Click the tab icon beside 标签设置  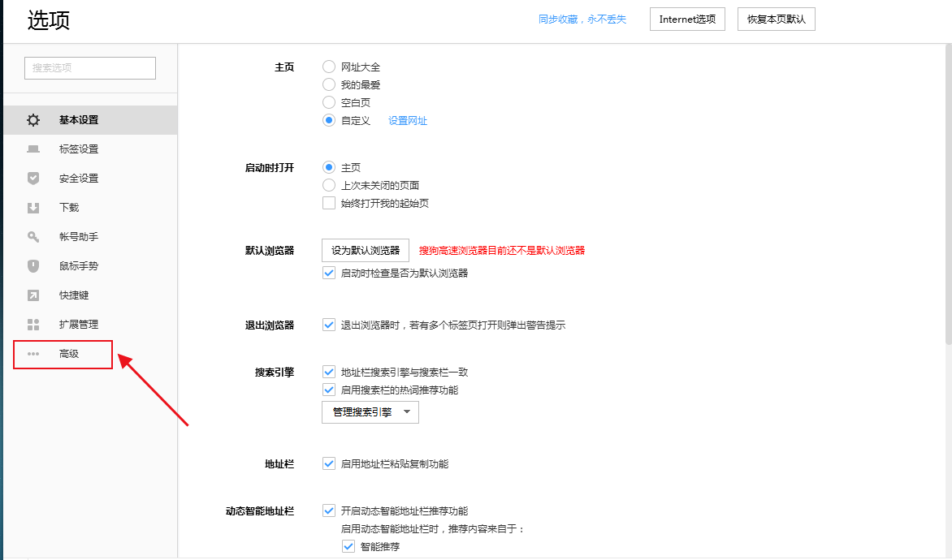click(33, 149)
